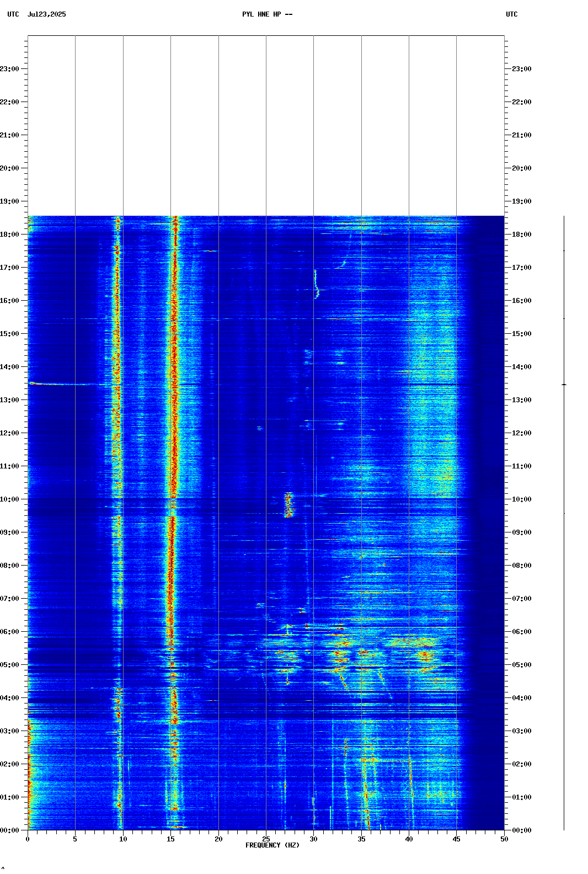Screen dimensions: 588x874
Task: Click the '00:00' label on the right time axis
Action: click(x=522, y=830)
